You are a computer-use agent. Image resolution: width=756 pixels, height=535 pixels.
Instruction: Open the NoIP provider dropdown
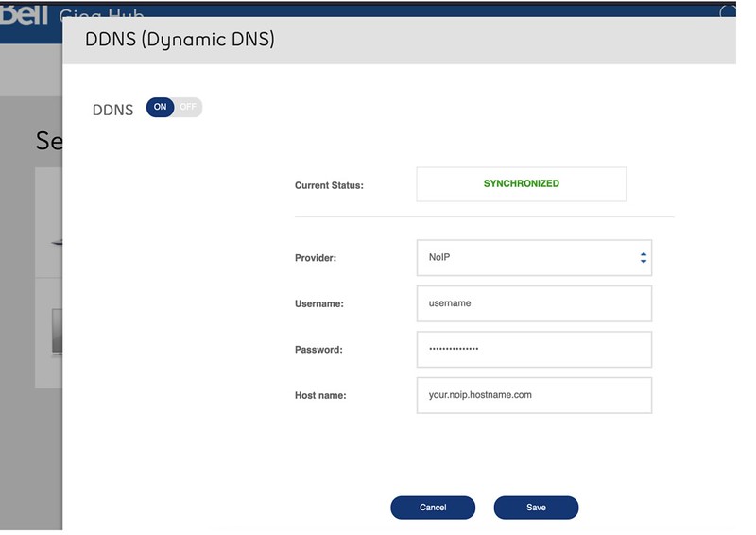[x=533, y=258]
